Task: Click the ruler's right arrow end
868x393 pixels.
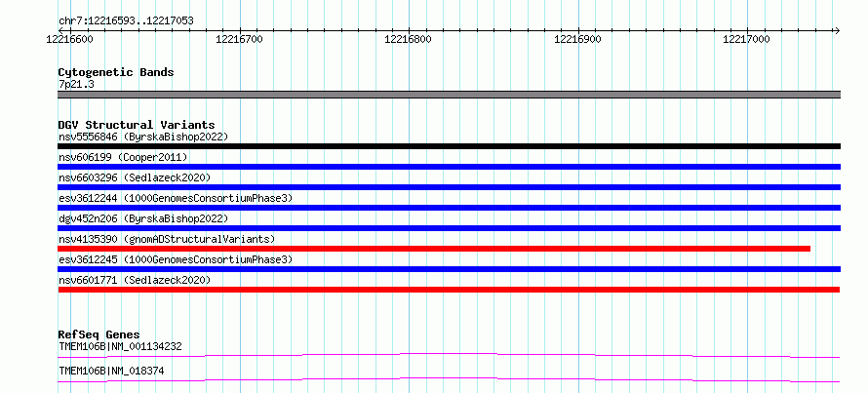Action: [x=837, y=30]
